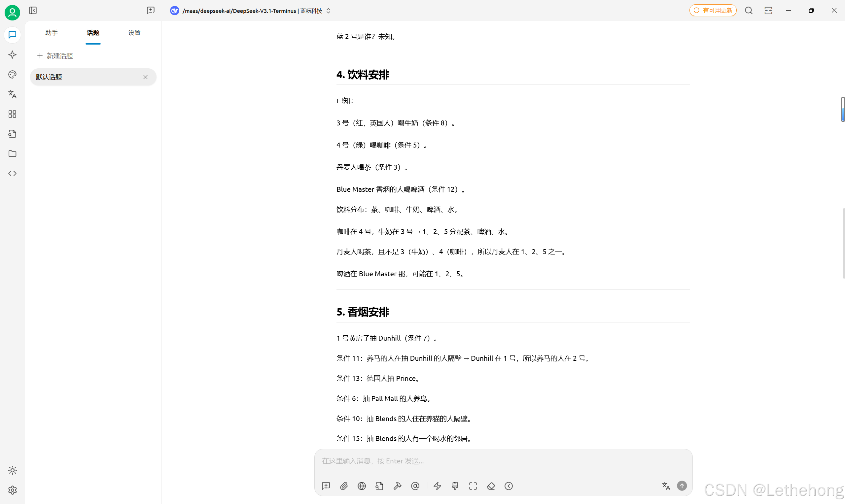845x504 pixels.
Task: Focus the message input field
Action: click(503, 461)
